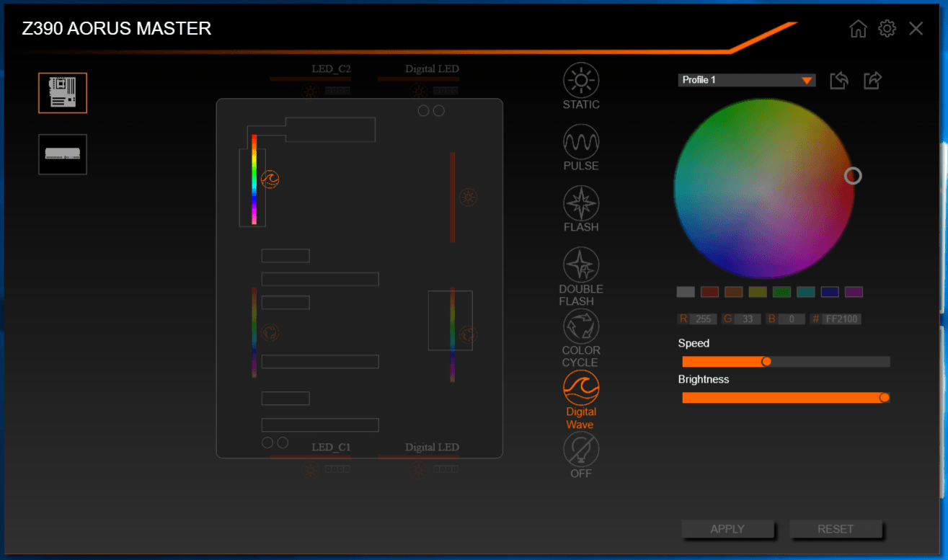Switch to COLOR CYCLE mode

pyautogui.click(x=581, y=326)
